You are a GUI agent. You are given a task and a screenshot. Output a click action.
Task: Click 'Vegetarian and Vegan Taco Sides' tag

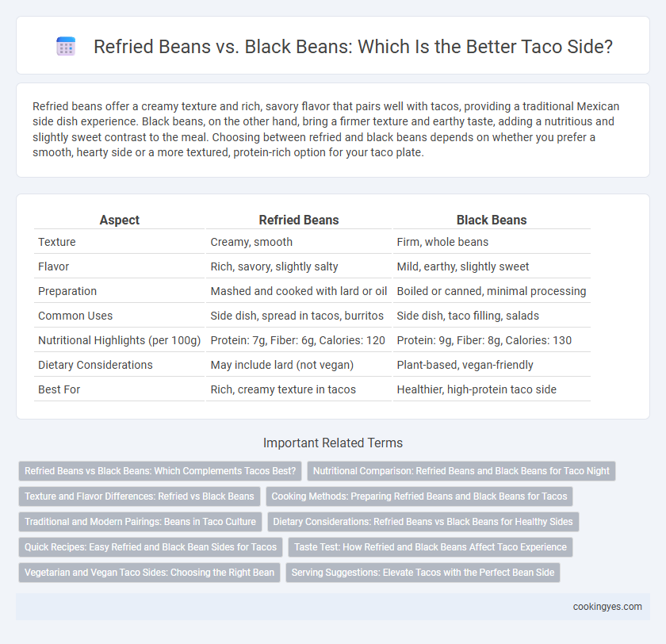[x=150, y=573]
